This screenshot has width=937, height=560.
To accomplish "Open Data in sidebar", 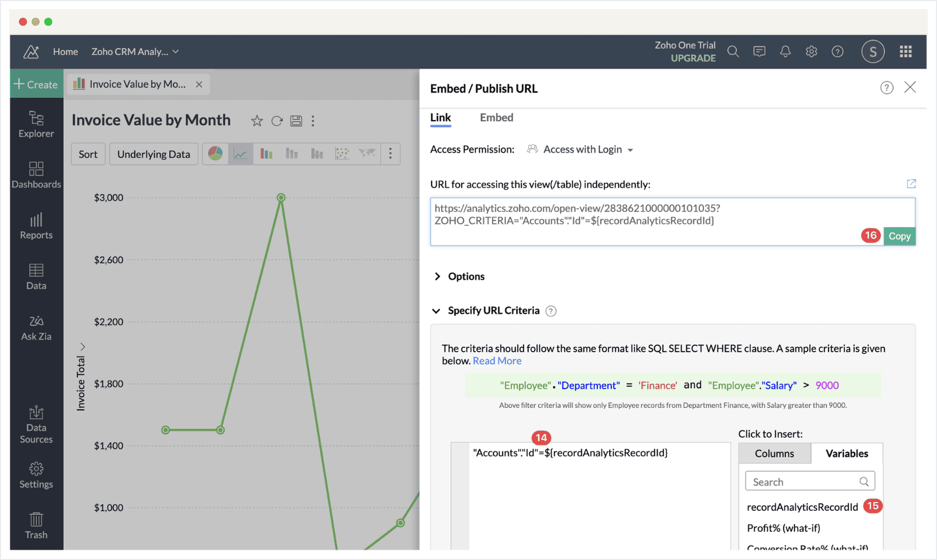I will pos(36,277).
